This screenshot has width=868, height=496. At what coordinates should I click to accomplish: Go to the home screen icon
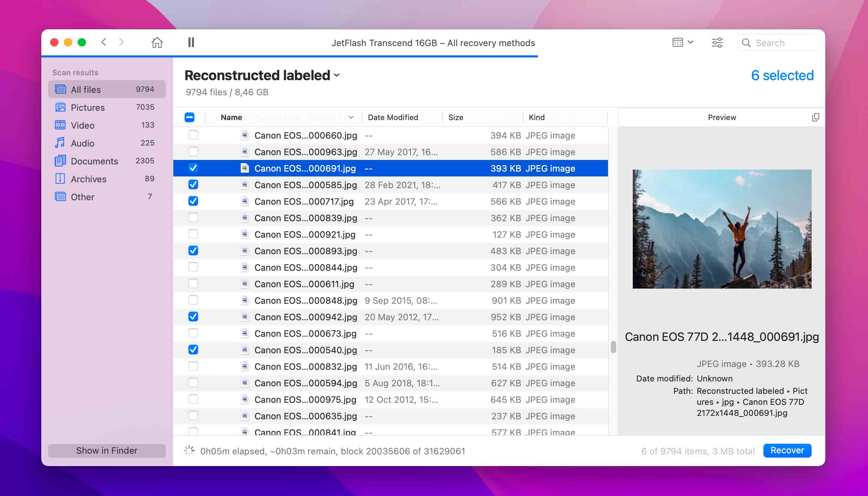157,43
